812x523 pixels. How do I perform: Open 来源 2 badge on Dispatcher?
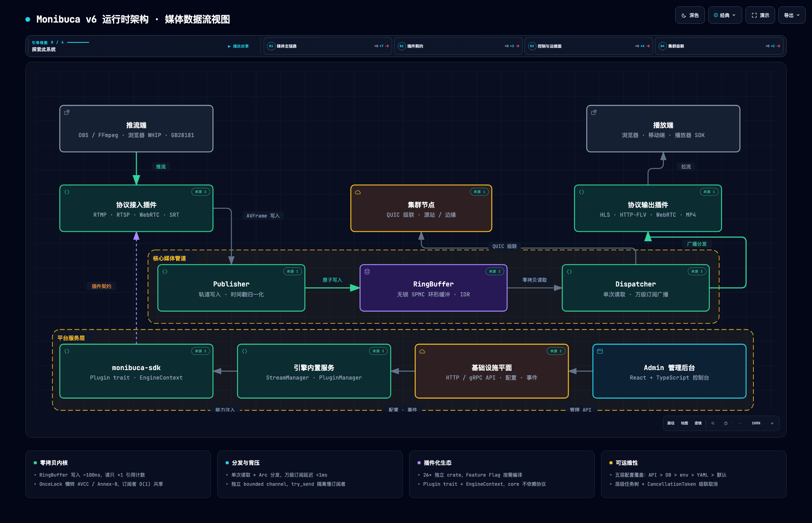(x=697, y=271)
